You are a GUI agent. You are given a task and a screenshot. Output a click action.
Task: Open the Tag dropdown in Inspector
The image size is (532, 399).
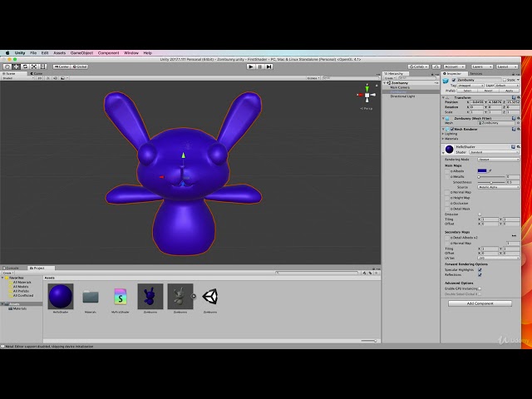click(470, 86)
